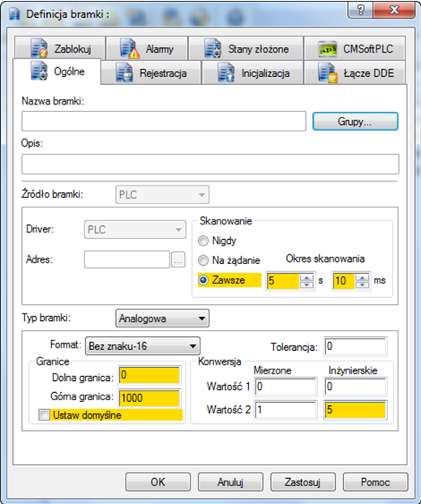Select the Rejestracja tab
The height and width of the screenshot is (504, 421).
(x=151, y=73)
